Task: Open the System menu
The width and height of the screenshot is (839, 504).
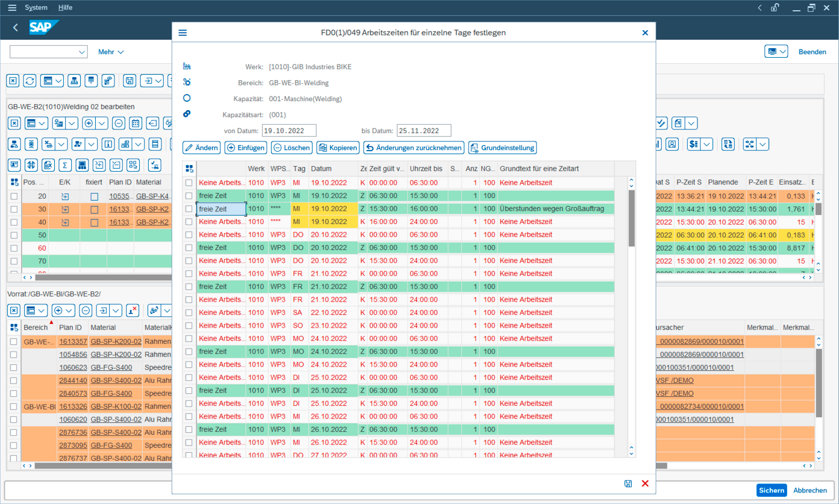Action: click(36, 8)
